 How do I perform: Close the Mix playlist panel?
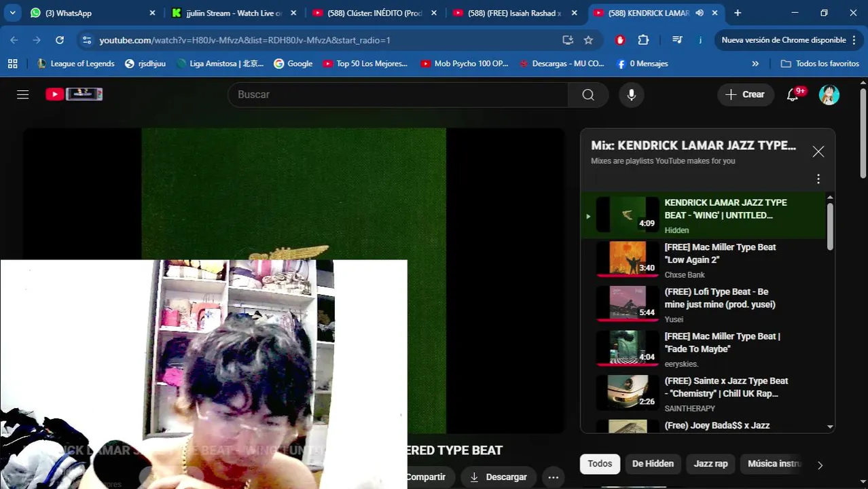tap(818, 151)
